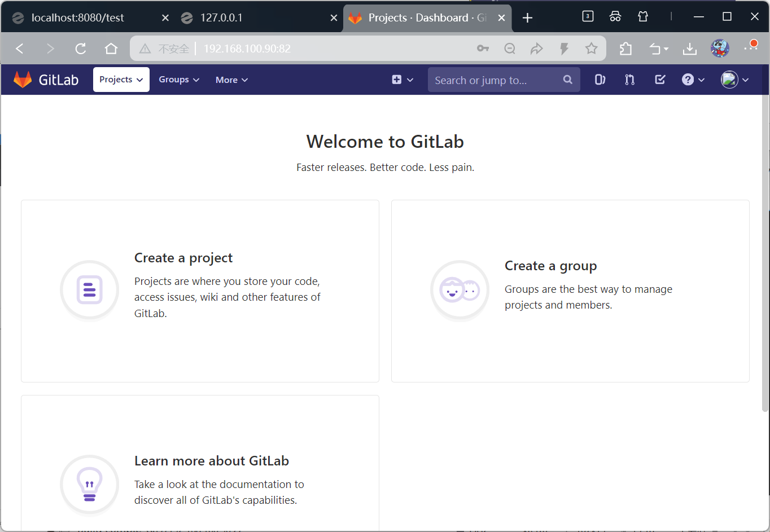The height and width of the screenshot is (532, 770).
Task: Click the project document illustration icon
Action: (89, 290)
